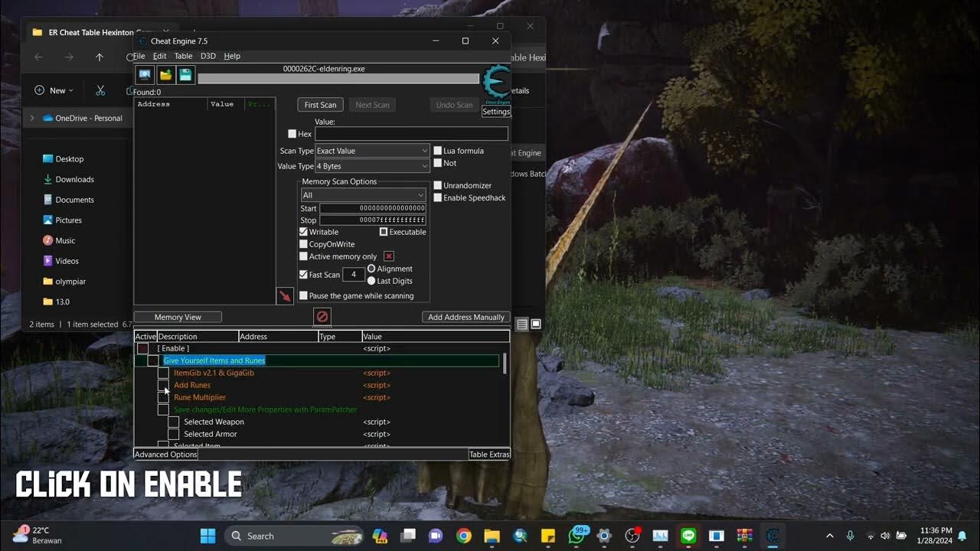The image size is (980, 551).
Task: Select the Last Digits radio button
Action: (x=371, y=281)
